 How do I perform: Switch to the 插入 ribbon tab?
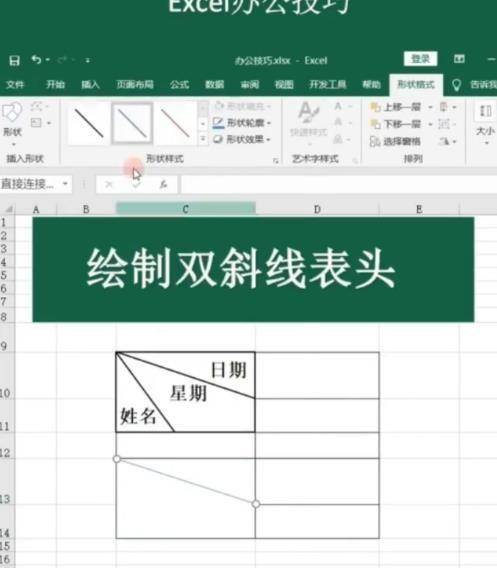90,85
